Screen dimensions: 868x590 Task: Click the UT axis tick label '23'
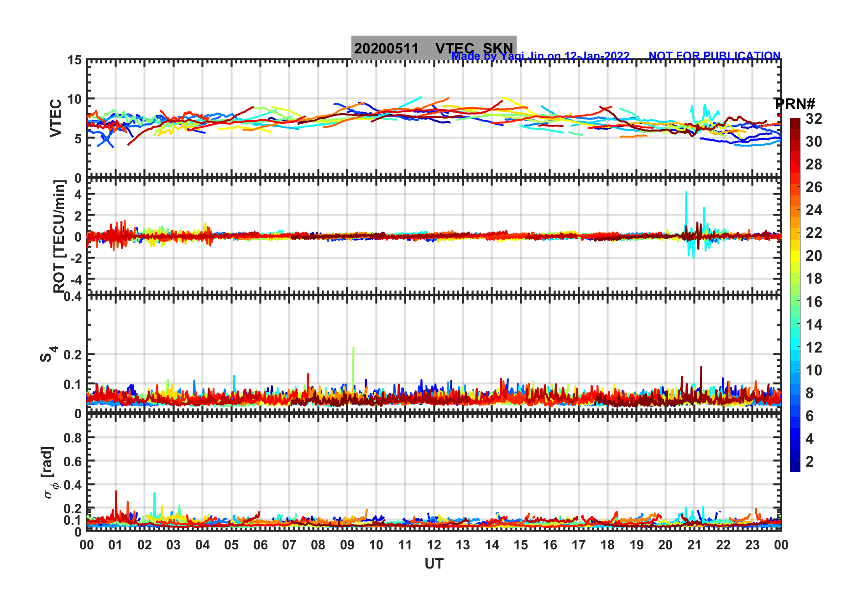(x=753, y=545)
